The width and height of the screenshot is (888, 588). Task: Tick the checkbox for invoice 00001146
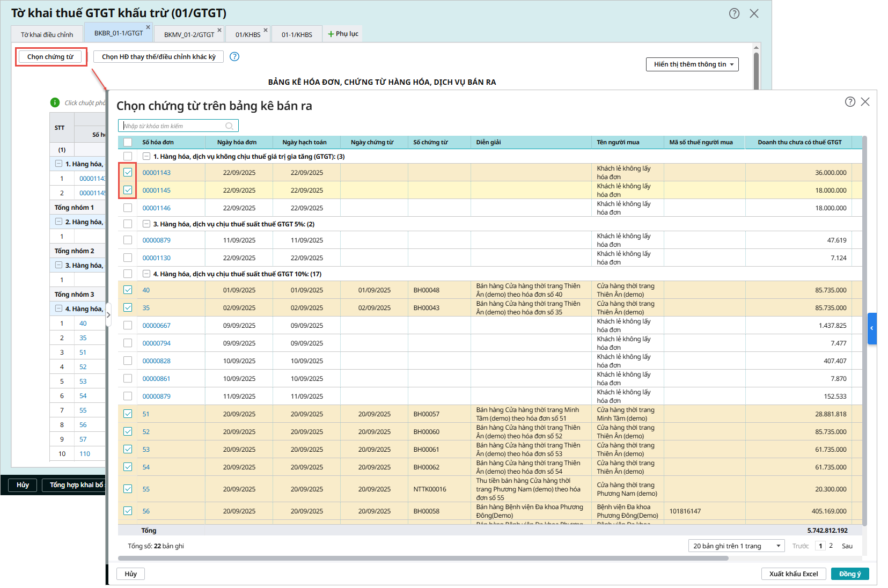[128, 208]
